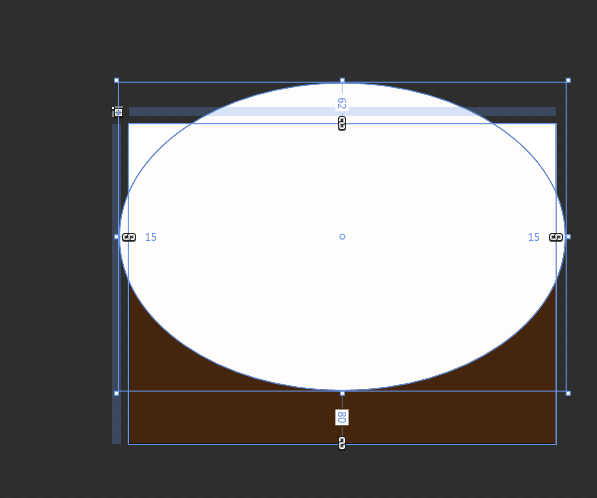597x498 pixels.
Task: Click the ellipse center point marker
Action: pyautogui.click(x=342, y=237)
